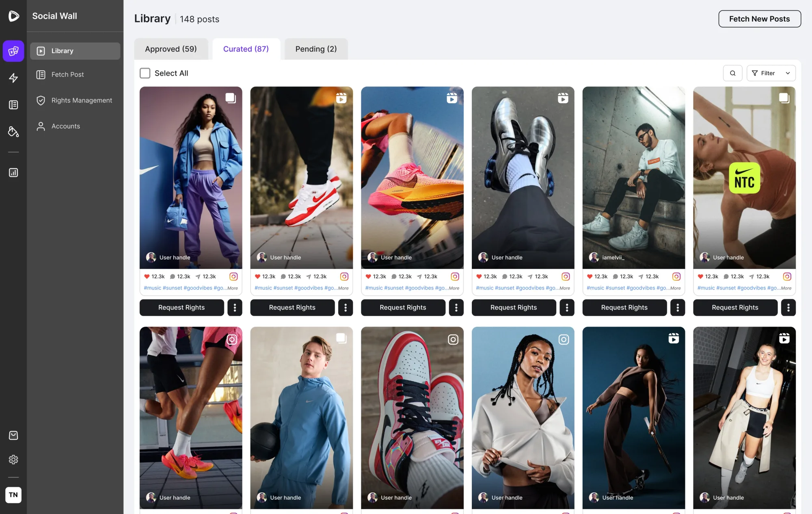Click carousel icon on the NTC post
Image resolution: width=812 pixels, height=514 pixels.
[x=784, y=98]
